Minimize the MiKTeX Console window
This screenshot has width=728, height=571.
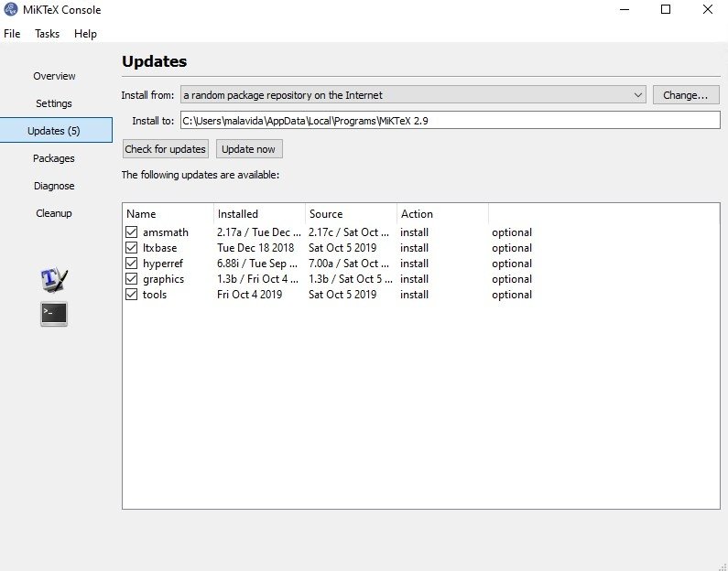click(x=625, y=9)
